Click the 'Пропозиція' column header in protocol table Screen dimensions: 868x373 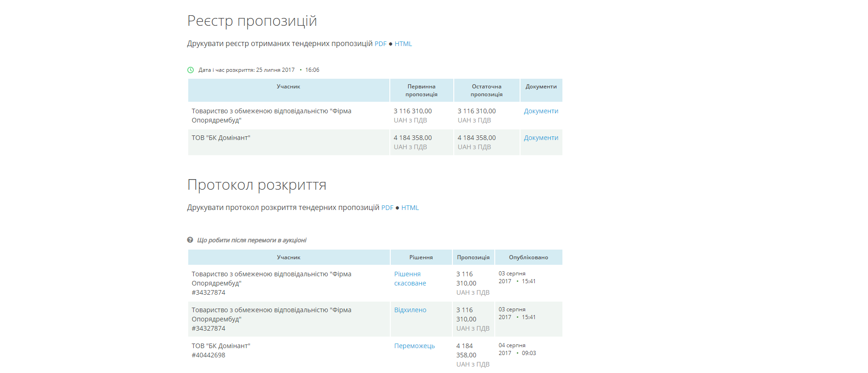[x=473, y=257]
